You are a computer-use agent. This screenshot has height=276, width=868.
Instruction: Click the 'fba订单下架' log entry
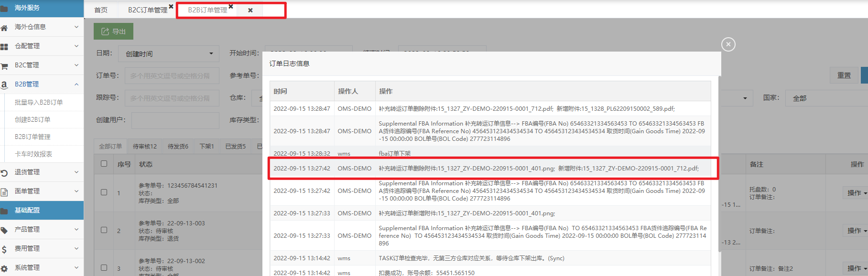[395, 153]
